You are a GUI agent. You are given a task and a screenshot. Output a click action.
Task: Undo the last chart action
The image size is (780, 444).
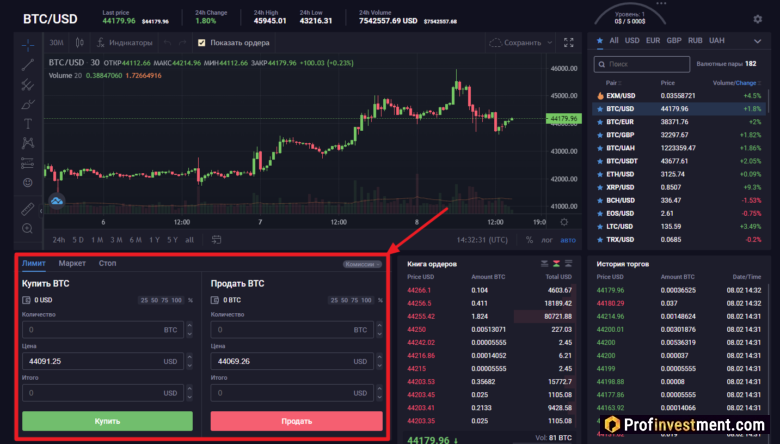pos(167,43)
